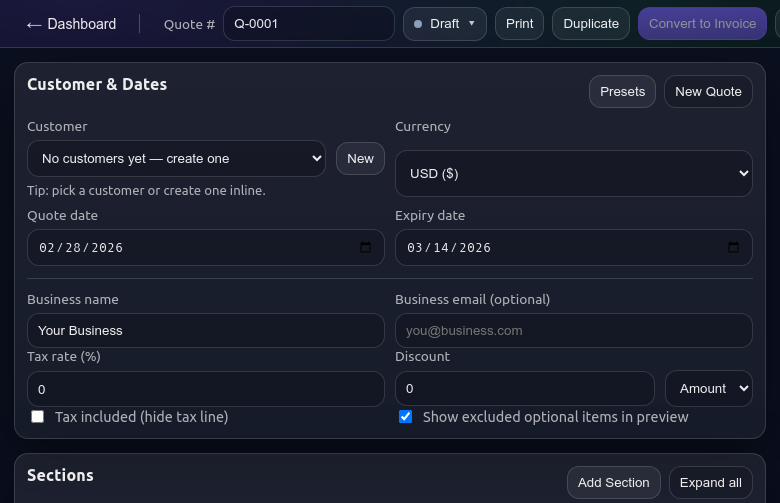Click the Business name field

pyautogui.click(x=205, y=330)
